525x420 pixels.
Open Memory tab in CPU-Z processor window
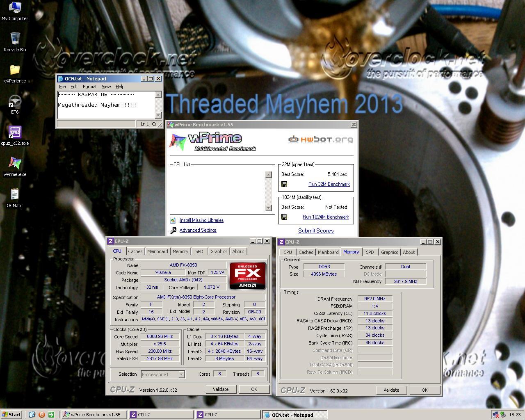pos(180,251)
